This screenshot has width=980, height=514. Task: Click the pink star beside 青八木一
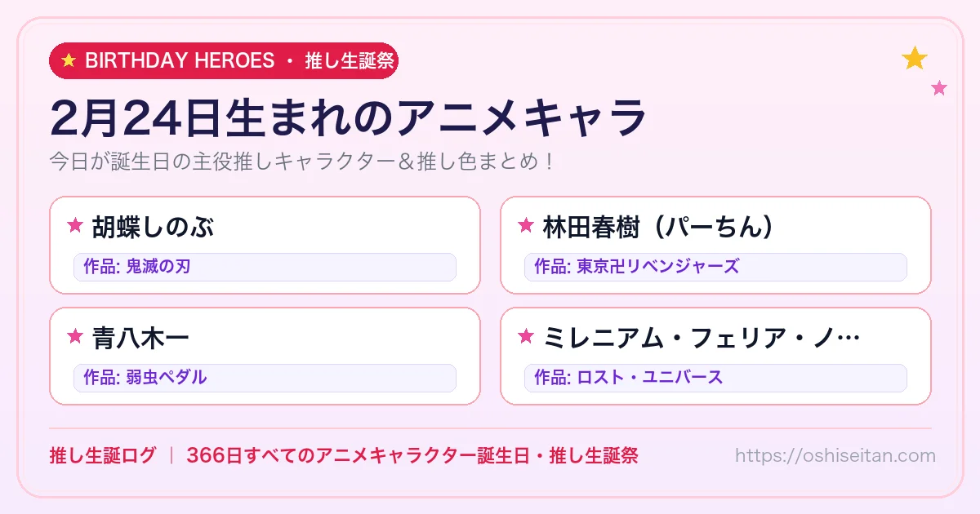[75, 336]
